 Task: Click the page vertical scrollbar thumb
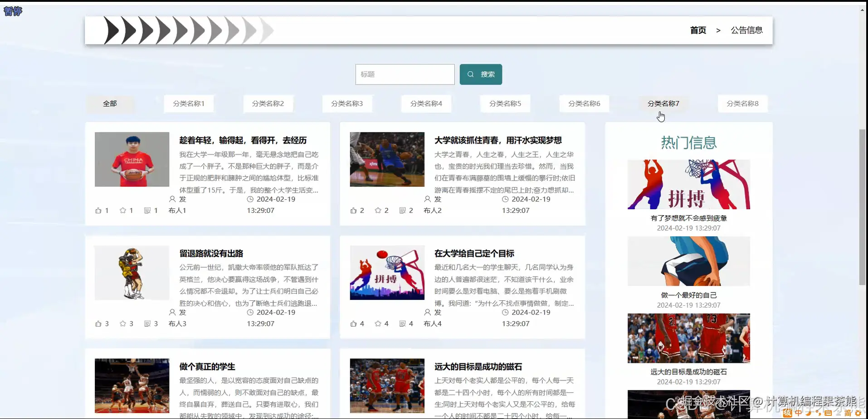(x=862, y=207)
